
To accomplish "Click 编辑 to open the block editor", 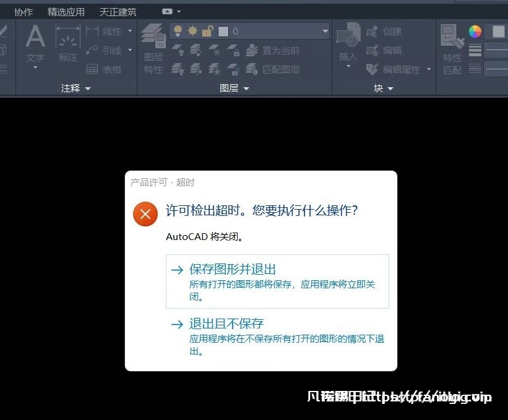I will 384,50.
